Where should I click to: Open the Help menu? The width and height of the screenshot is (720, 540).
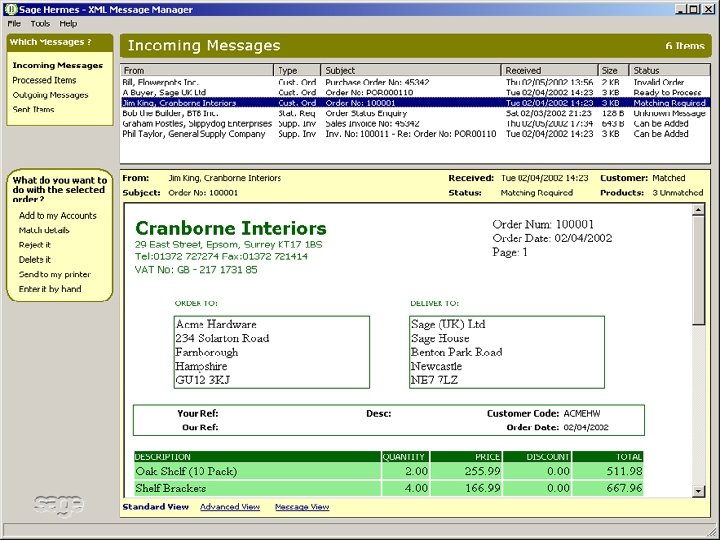pos(68,23)
